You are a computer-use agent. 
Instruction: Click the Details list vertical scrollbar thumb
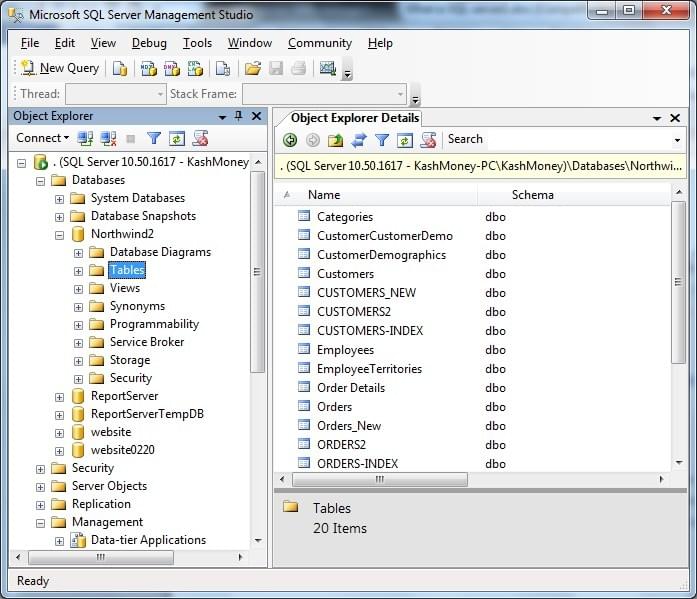[x=678, y=282]
